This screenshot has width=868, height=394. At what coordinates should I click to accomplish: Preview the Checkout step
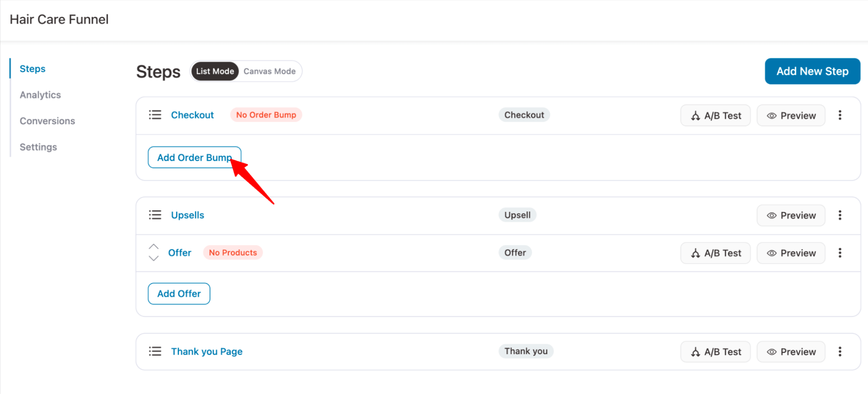pyautogui.click(x=791, y=115)
